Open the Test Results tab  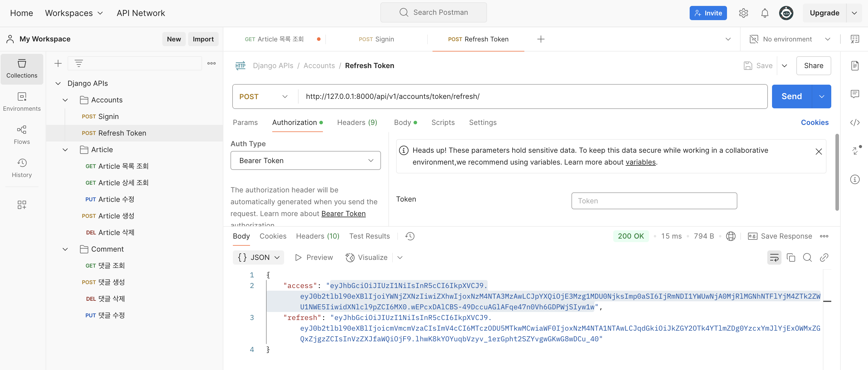click(369, 236)
